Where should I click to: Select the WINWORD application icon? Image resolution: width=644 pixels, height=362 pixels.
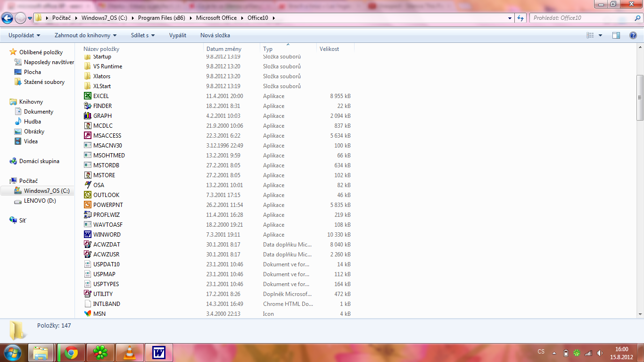pyautogui.click(x=87, y=235)
